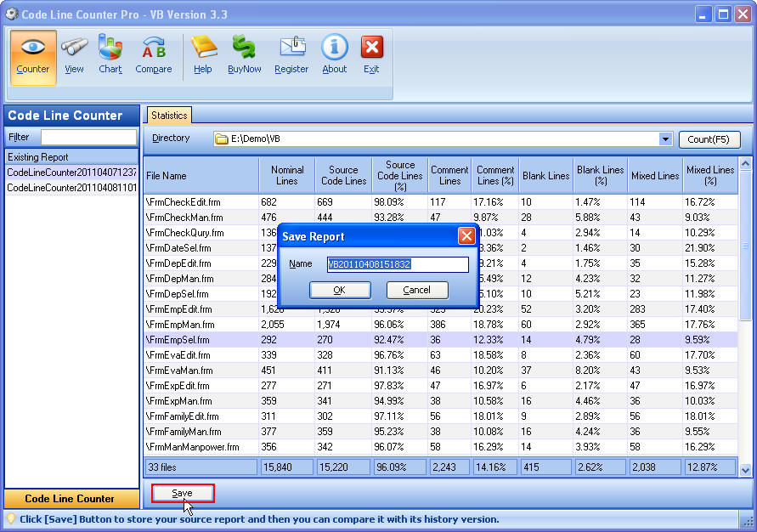This screenshot has height=532, width=757.
Task: Select report CodeLineCounter201104081101
Action: (x=71, y=187)
